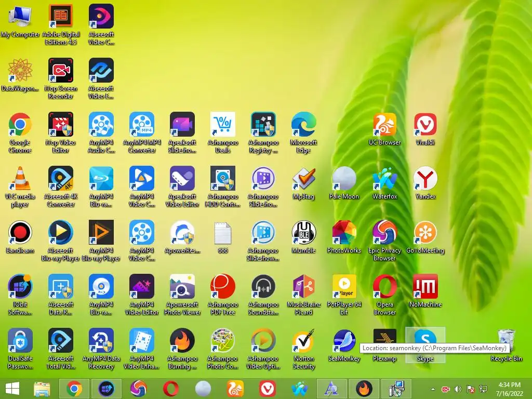Click the Apeaksoft Video Editor shortcut
532x399 pixels.
pyautogui.click(x=182, y=187)
